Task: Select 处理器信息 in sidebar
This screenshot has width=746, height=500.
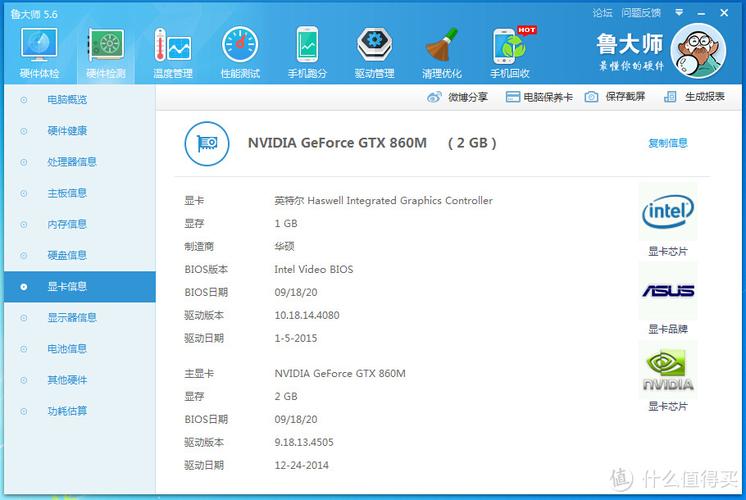Action: (79, 162)
